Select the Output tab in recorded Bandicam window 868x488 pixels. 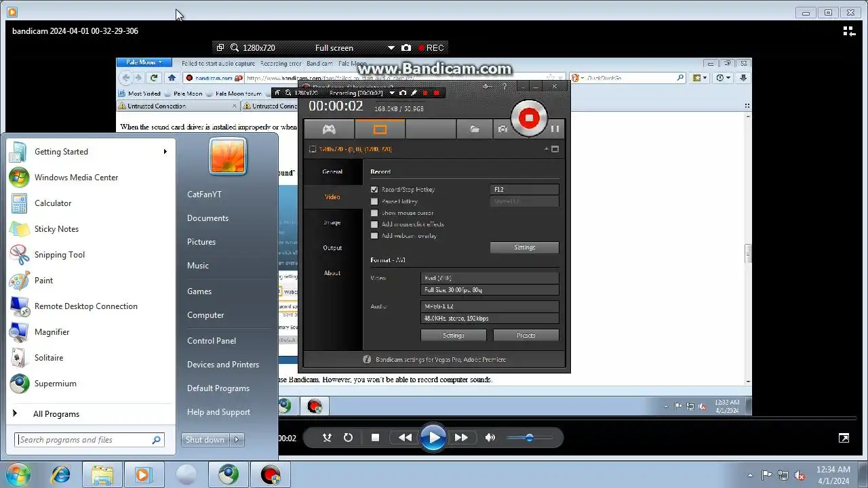[x=332, y=248]
